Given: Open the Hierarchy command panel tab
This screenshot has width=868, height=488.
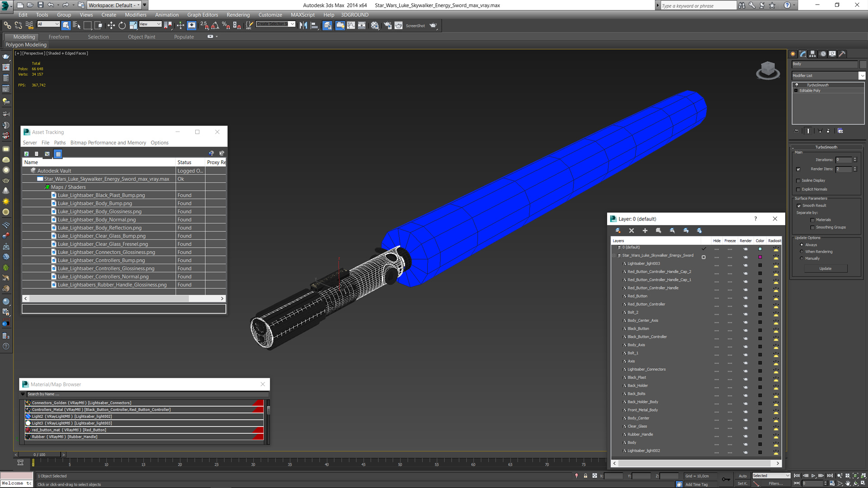Looking at the screenshot, I should tap(812, 54).
